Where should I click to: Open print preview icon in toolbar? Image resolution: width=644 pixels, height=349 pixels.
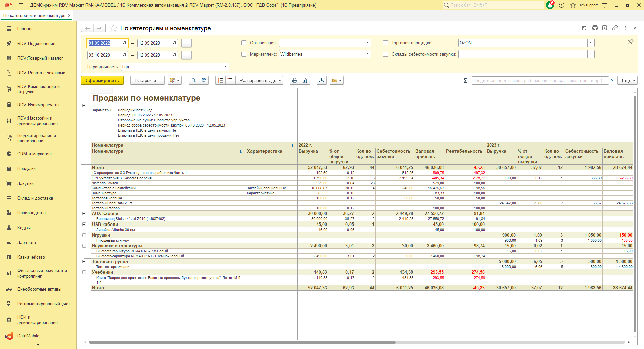pos(305,80)
